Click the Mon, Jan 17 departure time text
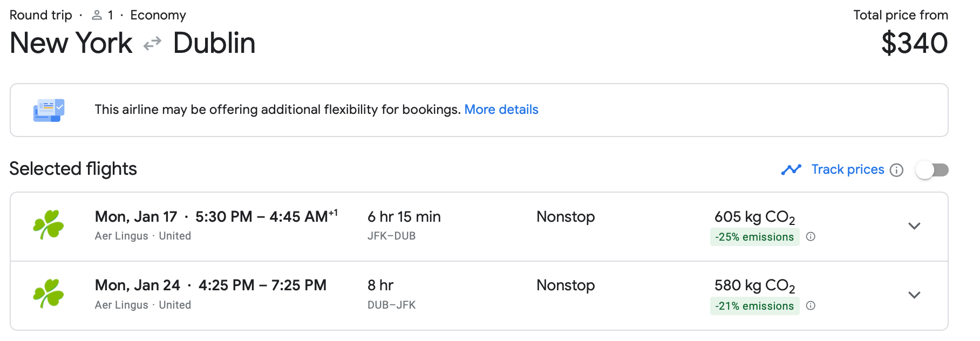Viewport: 980px width, 341px height. (216, 217)
